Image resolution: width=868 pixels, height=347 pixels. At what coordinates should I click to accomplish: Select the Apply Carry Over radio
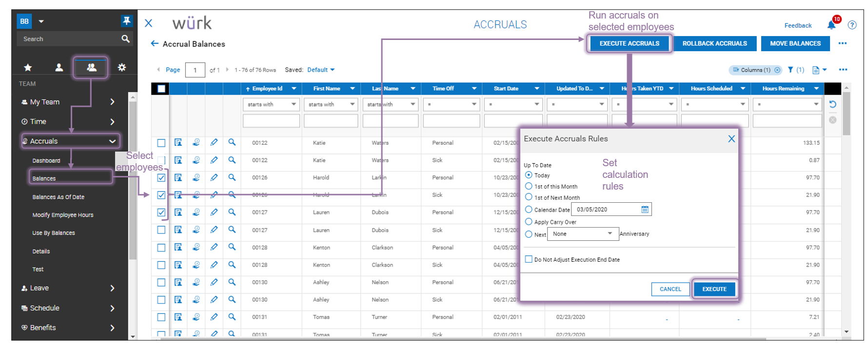point(529,221)
